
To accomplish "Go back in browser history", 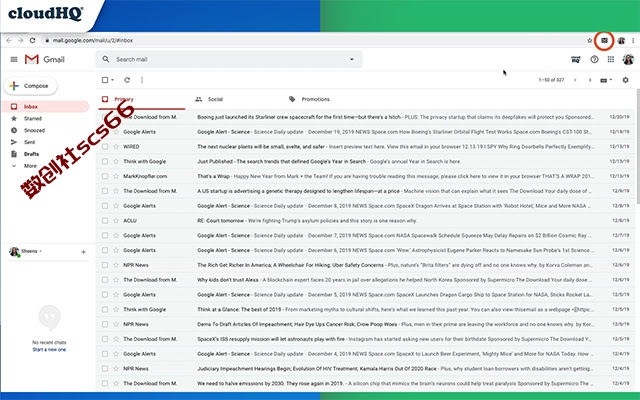I will 9,40.
